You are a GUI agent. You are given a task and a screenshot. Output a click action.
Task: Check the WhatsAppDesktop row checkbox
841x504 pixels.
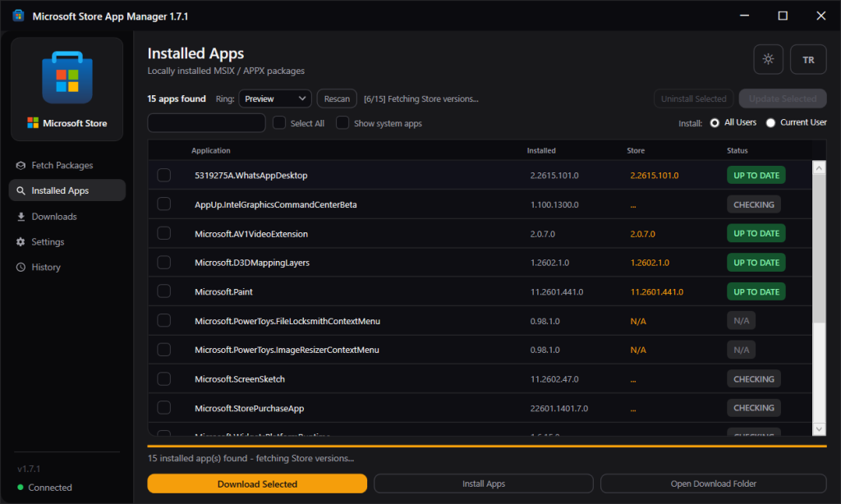coord(163,176)
